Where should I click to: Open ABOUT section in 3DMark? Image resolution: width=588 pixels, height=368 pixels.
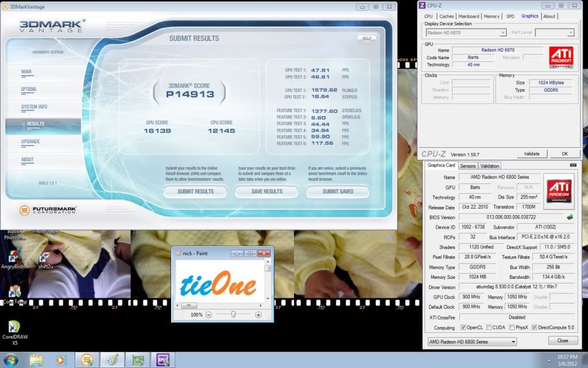point(28,160)
